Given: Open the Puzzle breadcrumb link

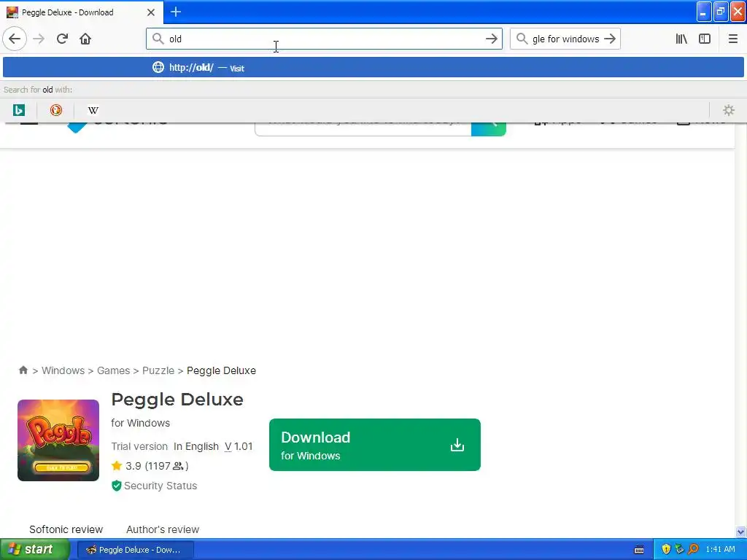Looking at the screenshot, I should pos(158,370).
